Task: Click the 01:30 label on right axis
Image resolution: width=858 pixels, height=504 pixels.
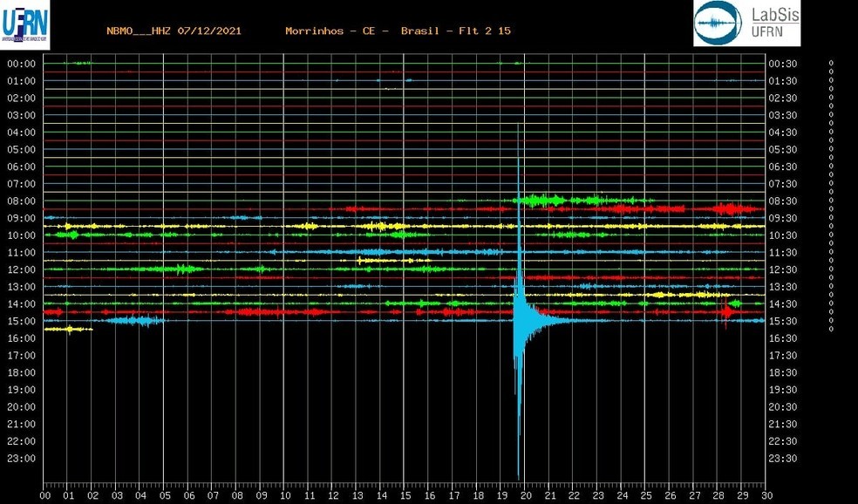Action: coord(782,81)
